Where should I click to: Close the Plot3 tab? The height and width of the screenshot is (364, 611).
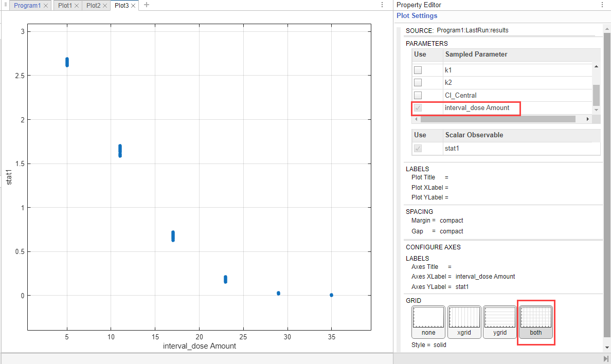tap(133, 6)
